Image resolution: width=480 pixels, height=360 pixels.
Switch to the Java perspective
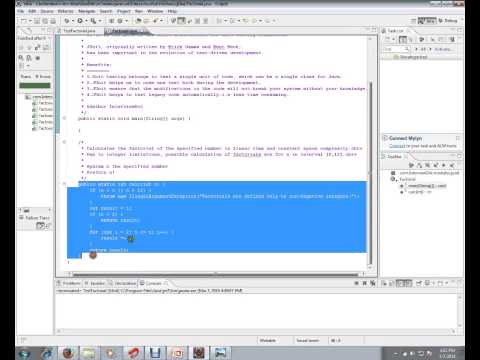pos(427,21)
